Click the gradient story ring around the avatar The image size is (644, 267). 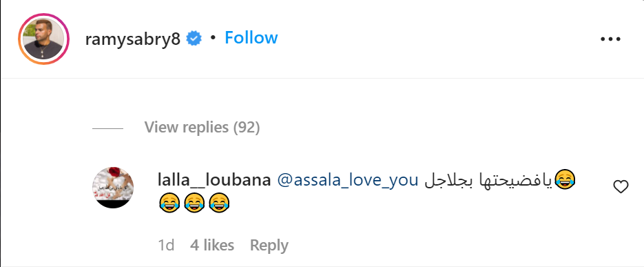(43, 39)
